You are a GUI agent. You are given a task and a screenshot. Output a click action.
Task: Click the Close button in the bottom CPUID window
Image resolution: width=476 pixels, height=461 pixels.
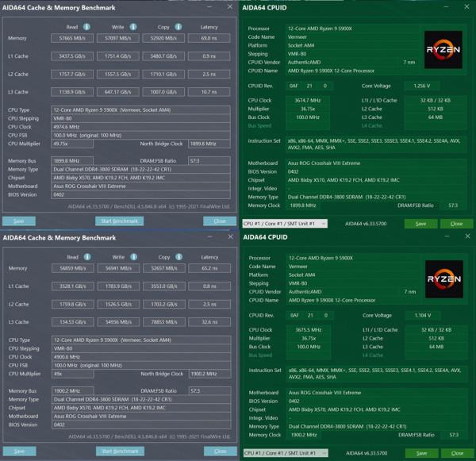click(x=456, y=452)
